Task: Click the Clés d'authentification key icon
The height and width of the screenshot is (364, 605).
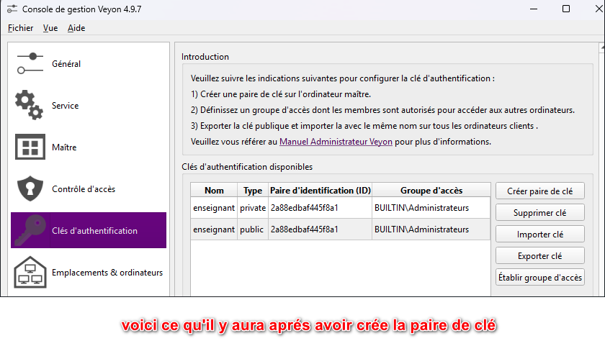Action: pos(30,230)
